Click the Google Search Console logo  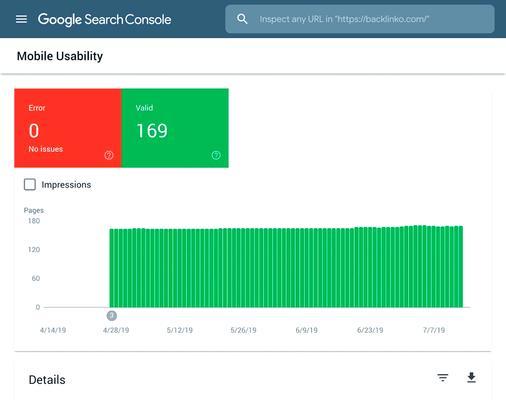(104, 19)
